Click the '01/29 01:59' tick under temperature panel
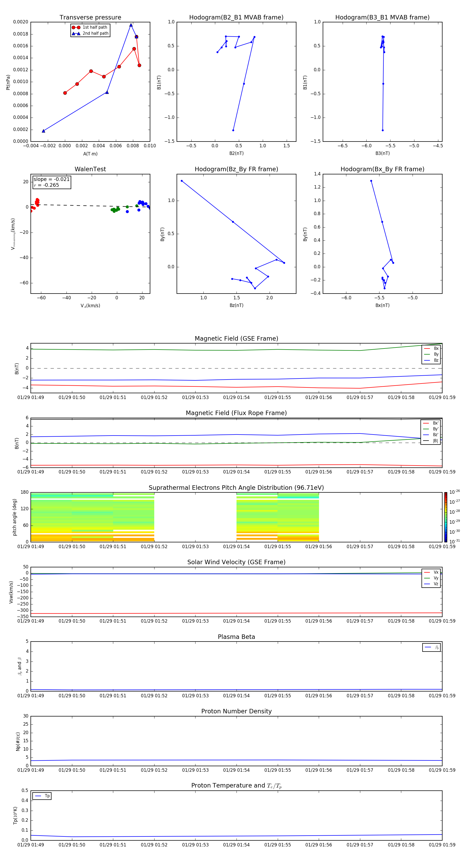Screen dimensions: 473x868 coord(442,845)
